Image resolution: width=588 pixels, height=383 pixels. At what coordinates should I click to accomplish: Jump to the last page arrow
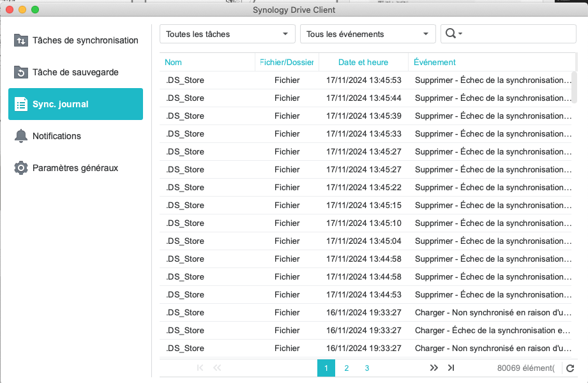pyautogui.click(x=451, y=368)
